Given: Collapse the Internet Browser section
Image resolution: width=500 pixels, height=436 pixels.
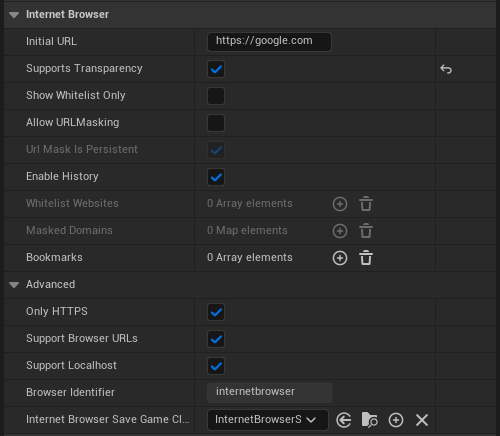Looking at the screenshot, I should [x=14, y=15].
